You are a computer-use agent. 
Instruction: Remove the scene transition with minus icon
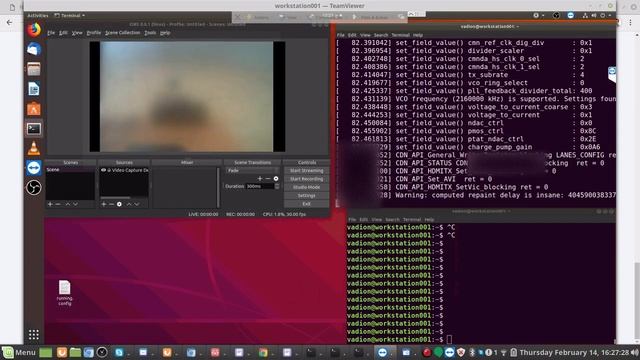(268, 179)
